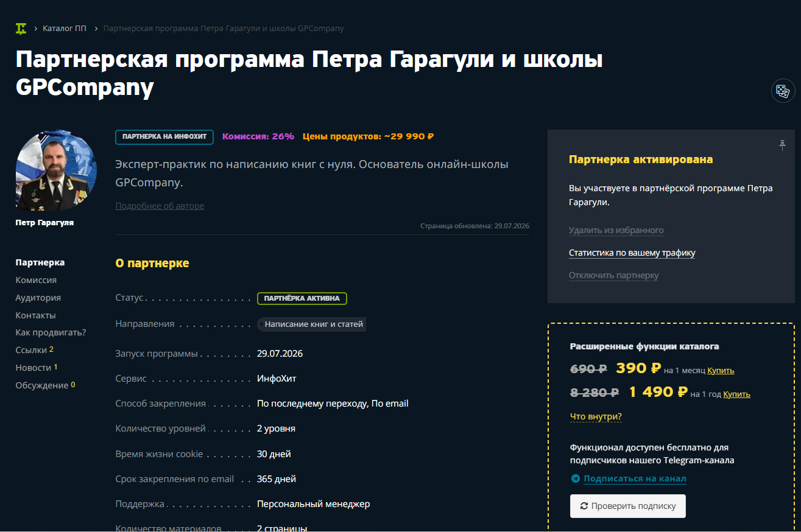
Task: Click the Проверить подписку button
Action: click(x=628, y=506)
